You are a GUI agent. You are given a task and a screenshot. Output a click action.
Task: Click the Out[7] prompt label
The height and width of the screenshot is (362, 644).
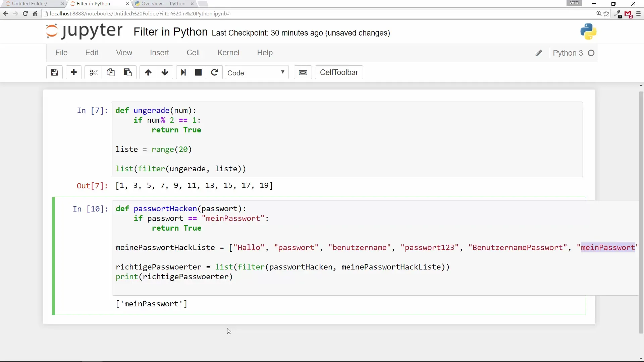(x=92, y=186)
